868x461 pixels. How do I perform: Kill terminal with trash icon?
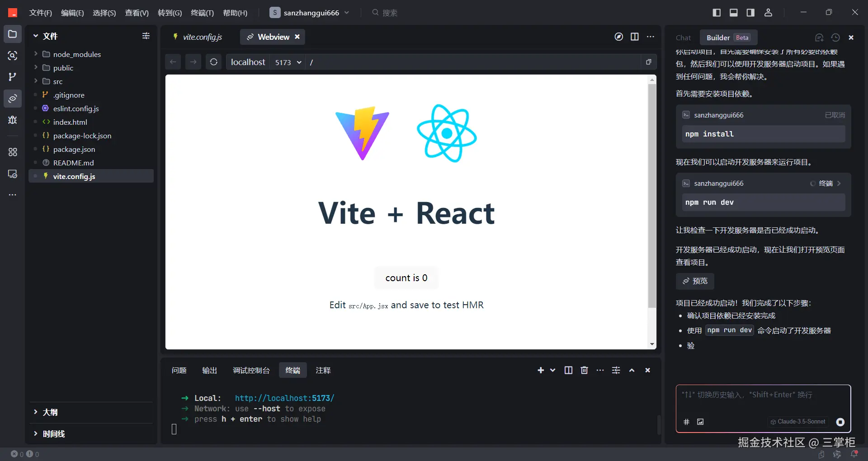click(x=585, y=370)
